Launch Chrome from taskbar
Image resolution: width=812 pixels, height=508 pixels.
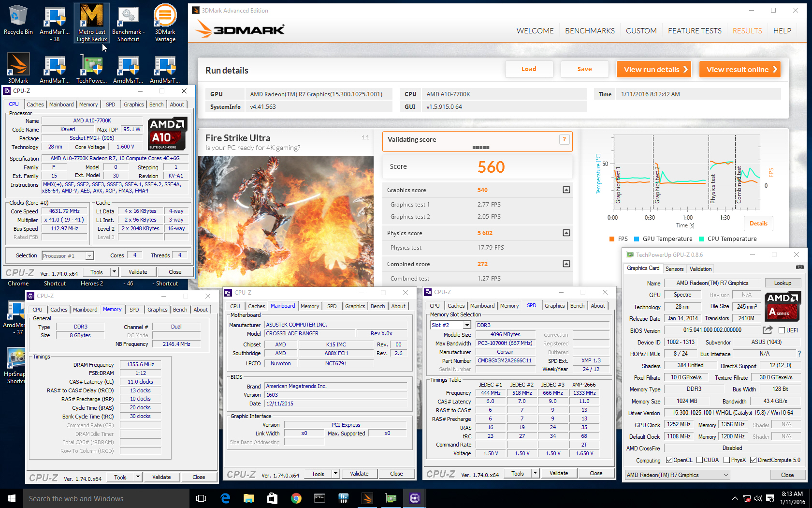coord(296,498)
